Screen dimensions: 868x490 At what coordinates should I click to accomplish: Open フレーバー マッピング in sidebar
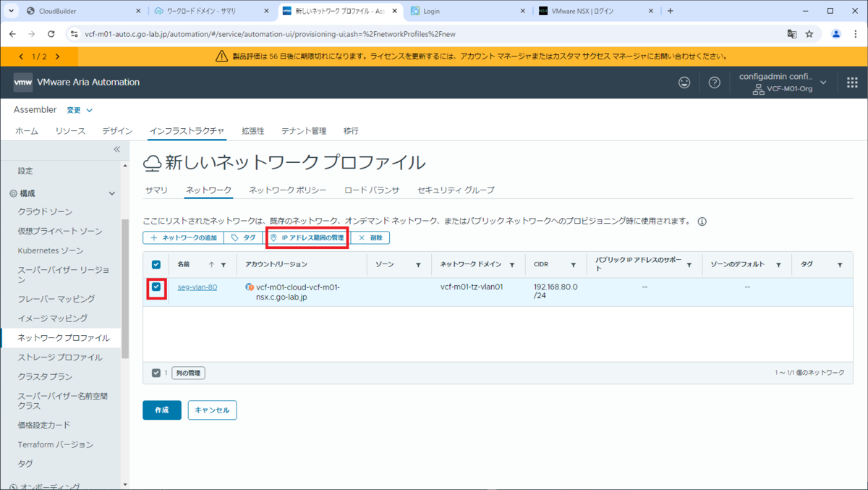click(x=56, y=298)
